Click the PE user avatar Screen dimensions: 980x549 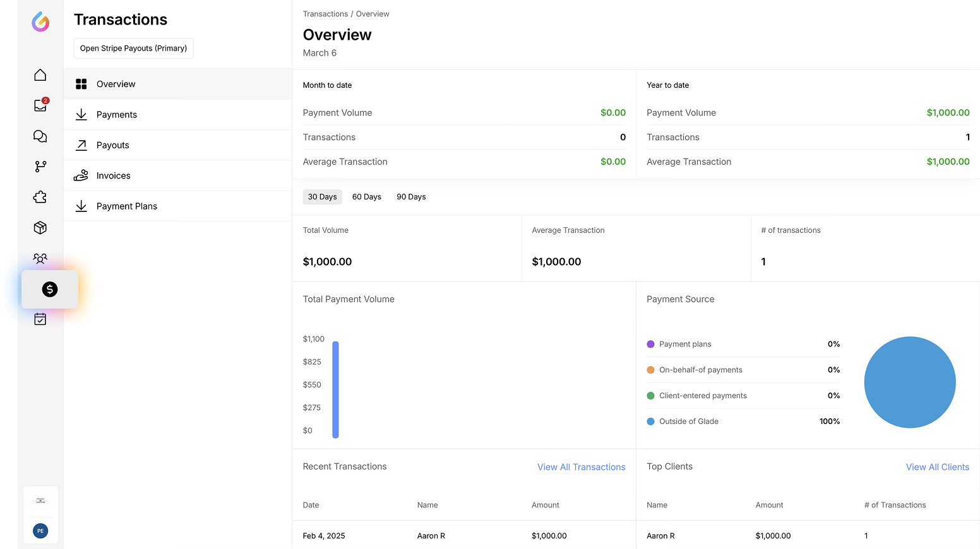click(40, 531)
